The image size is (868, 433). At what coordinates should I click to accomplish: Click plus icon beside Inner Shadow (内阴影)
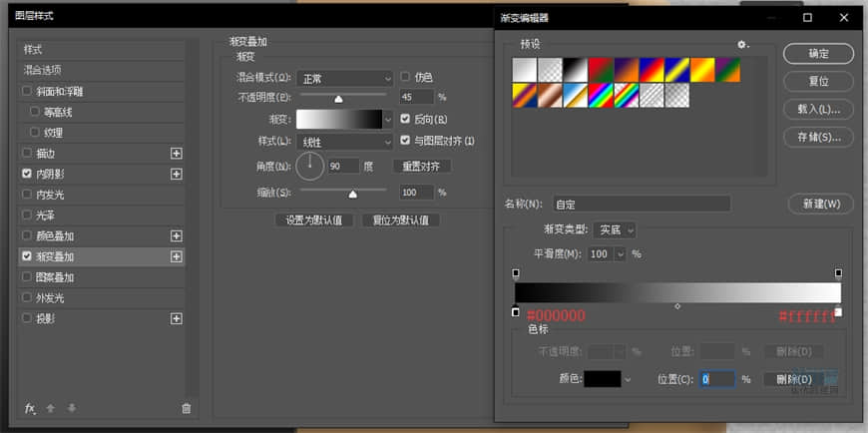click(176, 174)
